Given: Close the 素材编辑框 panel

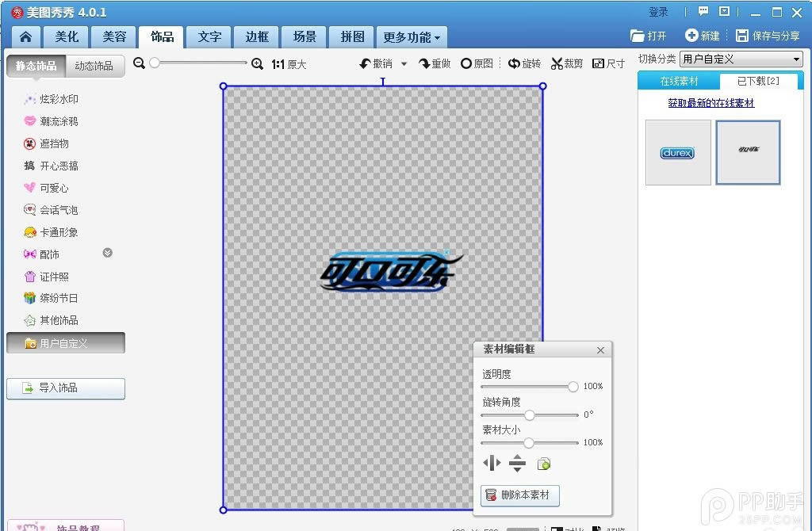Looking at the screenshot, I should pyautogui.click(x=600, y=350).
